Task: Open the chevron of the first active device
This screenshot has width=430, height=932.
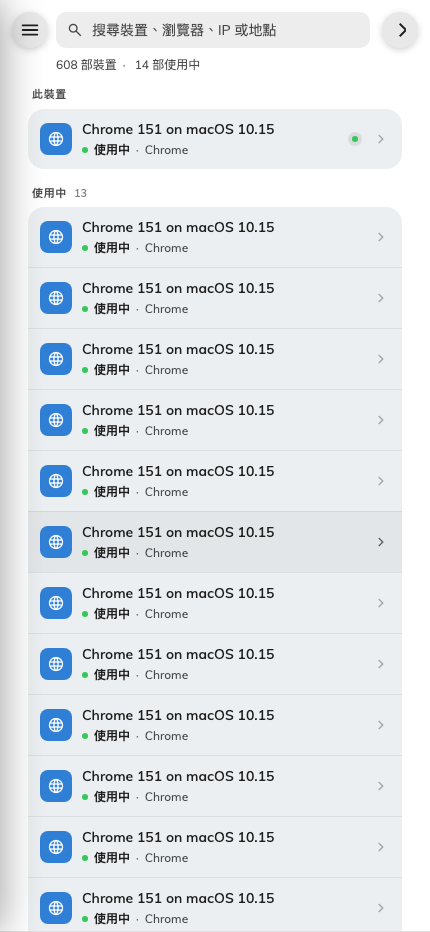Action: pos(381,237)
